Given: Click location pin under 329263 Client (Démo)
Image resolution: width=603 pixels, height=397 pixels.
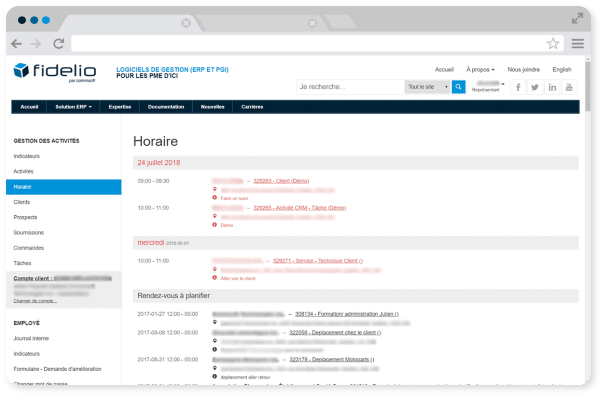Looking at the screenshot, I should click(215, 189).
